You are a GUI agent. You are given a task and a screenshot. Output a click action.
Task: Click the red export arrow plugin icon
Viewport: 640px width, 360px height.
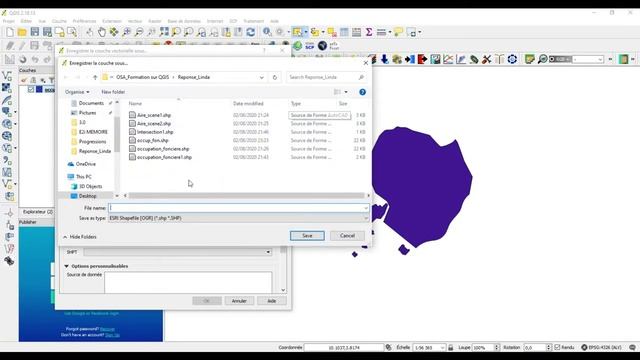422,59
